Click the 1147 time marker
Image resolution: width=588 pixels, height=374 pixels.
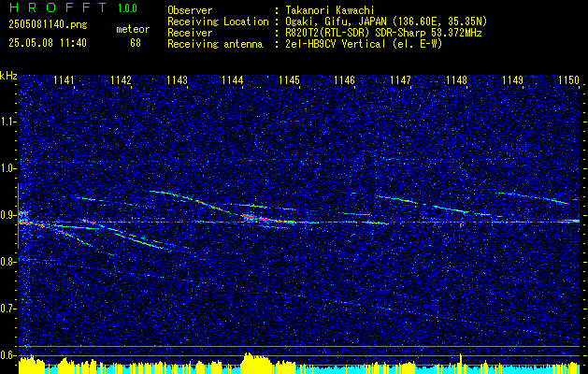(x=400, y=79)
